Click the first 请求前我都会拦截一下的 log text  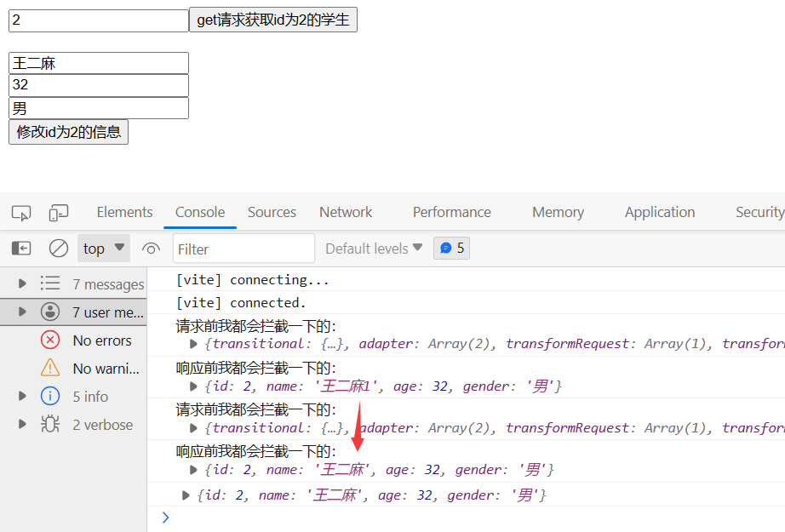255,326
